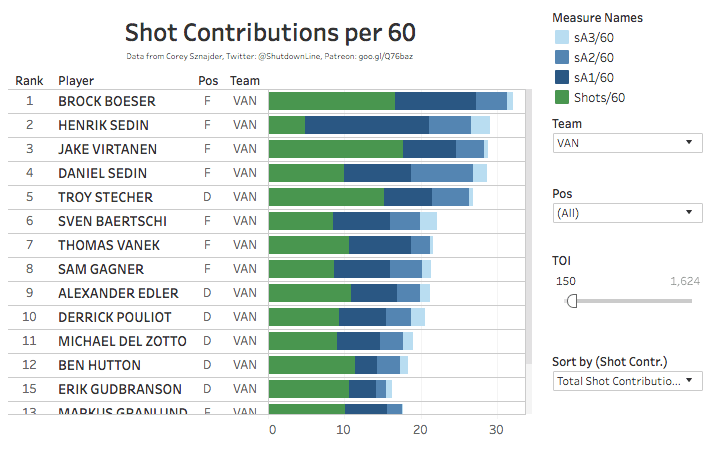Select the Pos column header
This screenshot has width=713, height=453.
click(207, 80)
